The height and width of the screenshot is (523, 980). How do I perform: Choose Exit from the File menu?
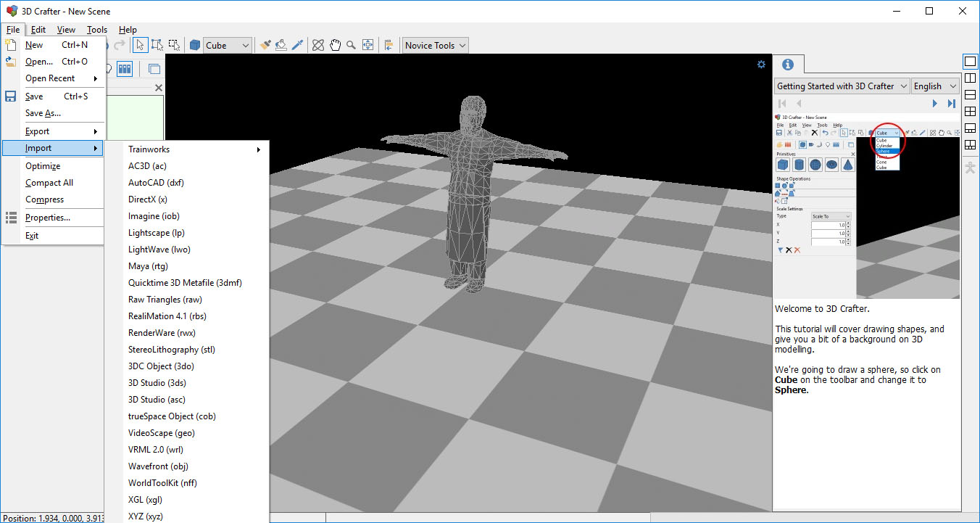point(54,236)
